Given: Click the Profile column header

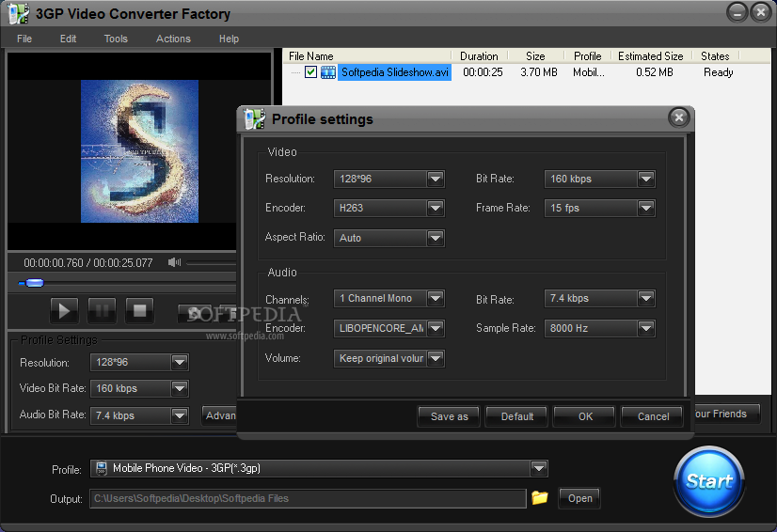Looking at the screenshot, I should [x=587, y=56].
